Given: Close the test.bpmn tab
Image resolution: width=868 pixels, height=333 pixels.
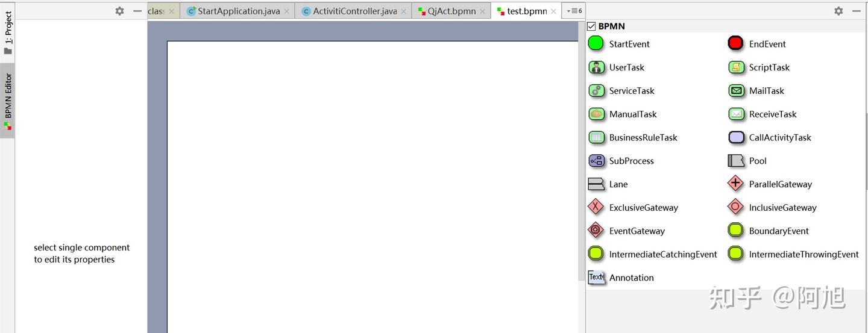Looking at the screenshot, I should (x=553, y=11).
